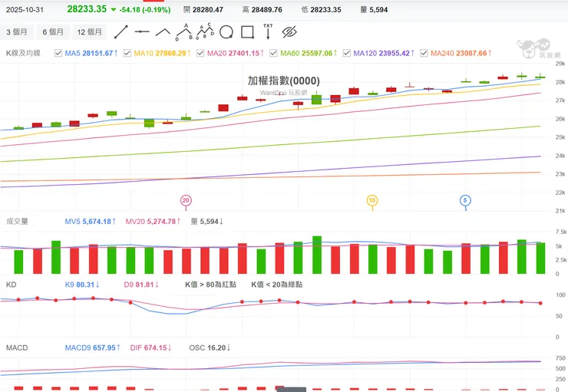Select the angle line drawing tool
568x392 pixels.
(163, 32)
